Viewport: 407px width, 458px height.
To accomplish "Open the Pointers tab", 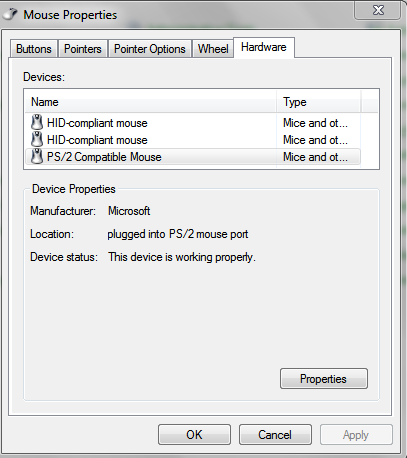I will pyautogui.click(x=83, y=49).
